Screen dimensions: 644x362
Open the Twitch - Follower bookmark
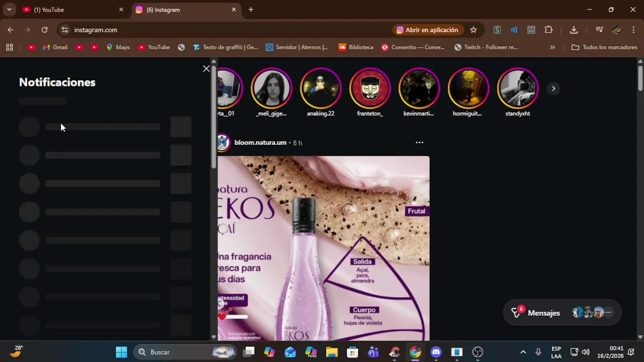click(x=486, y=47)
